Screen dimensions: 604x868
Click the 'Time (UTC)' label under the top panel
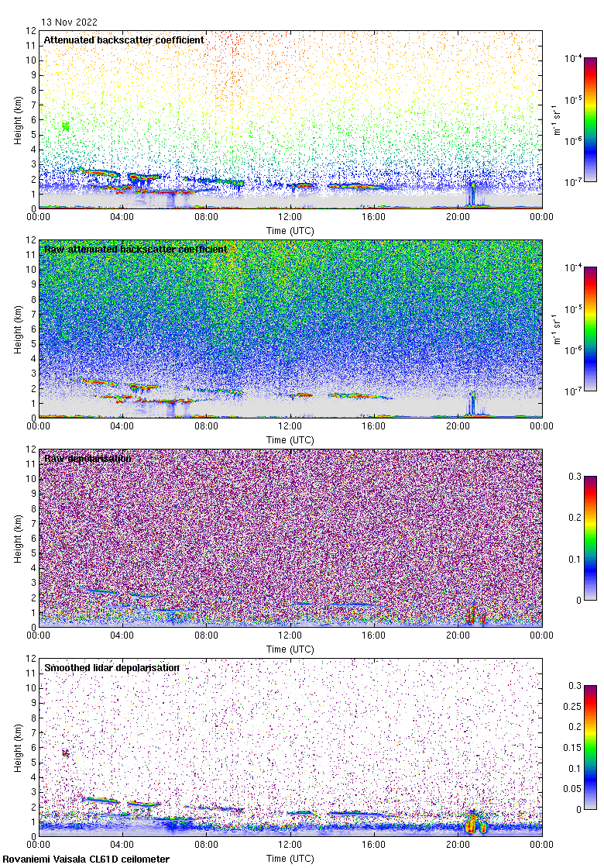point(290,231)
